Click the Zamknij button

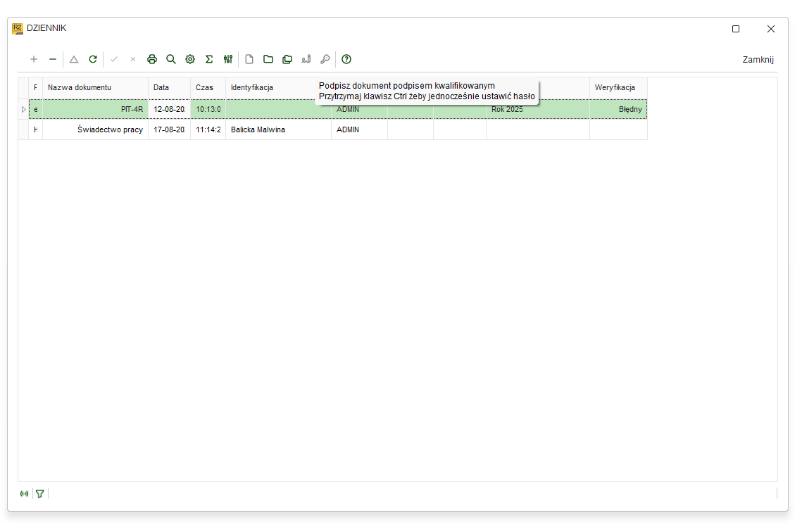point(758,60)
